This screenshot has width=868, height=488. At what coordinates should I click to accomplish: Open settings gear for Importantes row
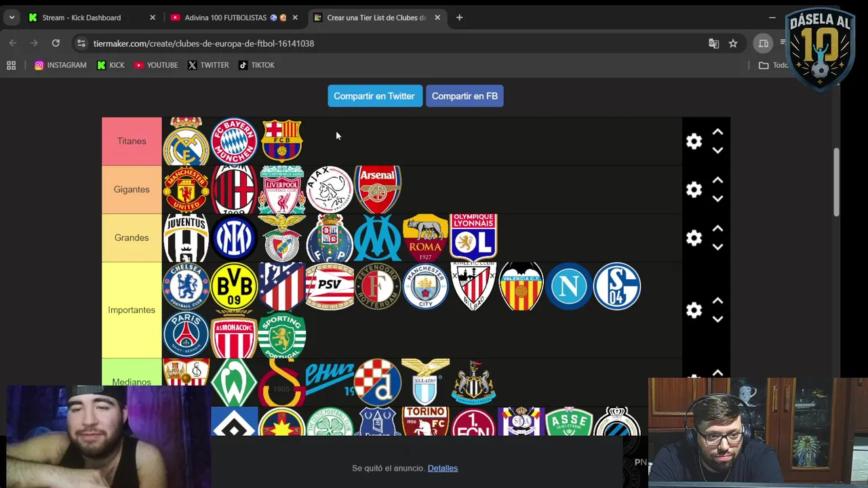694,310
